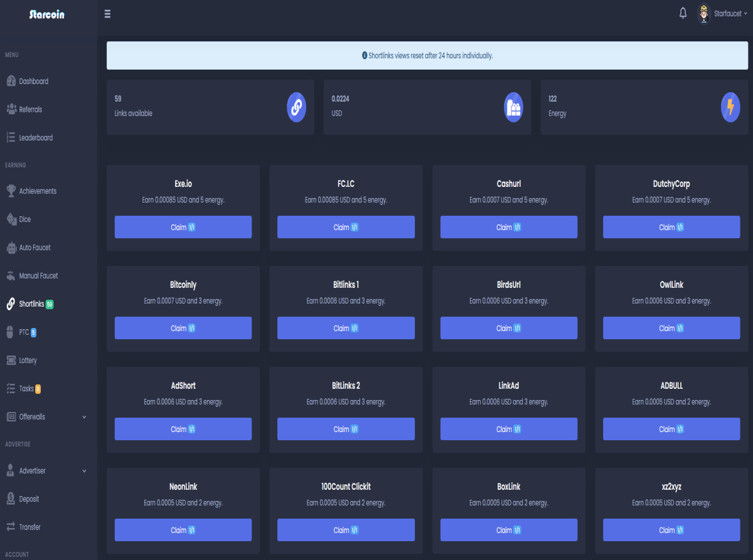The image size is (753, 560).
Task: Click the USD gift circle icon
Action: [x=513, y=107]
